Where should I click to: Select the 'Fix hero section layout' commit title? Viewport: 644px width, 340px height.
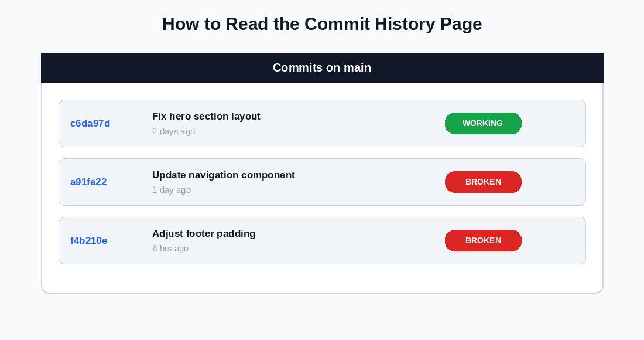(206, 116)
